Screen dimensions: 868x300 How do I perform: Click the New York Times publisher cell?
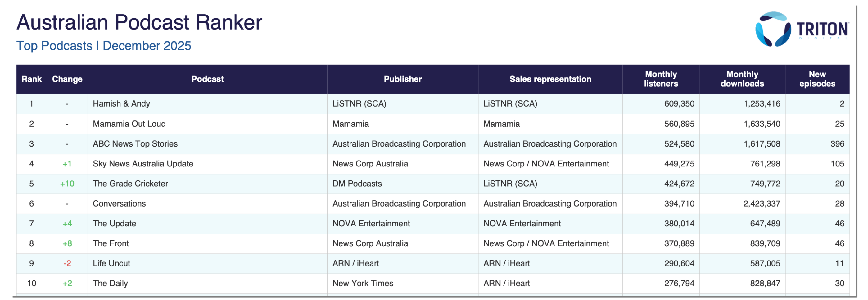click(x=363, y=284)
